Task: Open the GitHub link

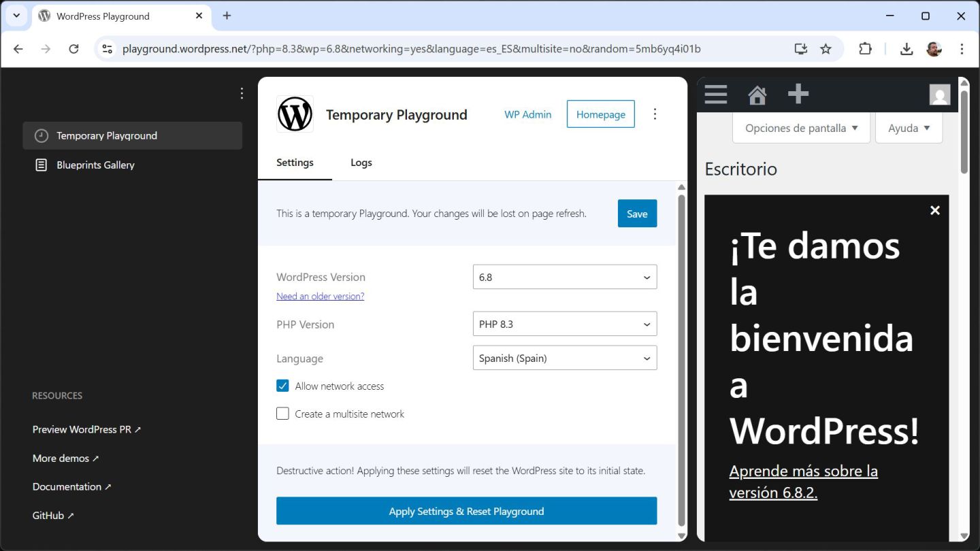Action: (53, 515)
